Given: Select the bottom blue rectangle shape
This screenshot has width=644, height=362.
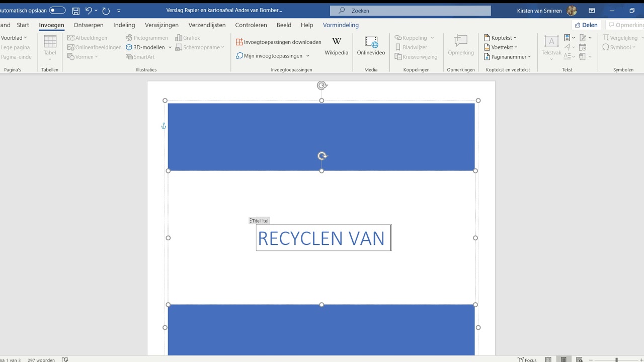Looking at the screenshot, I should coord(321,330).
